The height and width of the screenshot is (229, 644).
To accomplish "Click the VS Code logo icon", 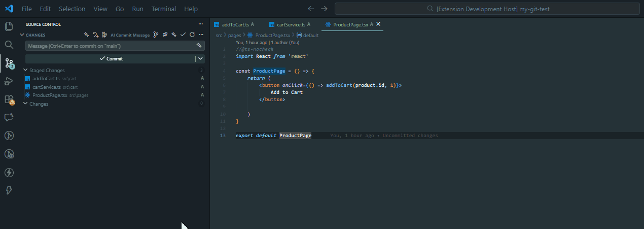I will point(9,9).
